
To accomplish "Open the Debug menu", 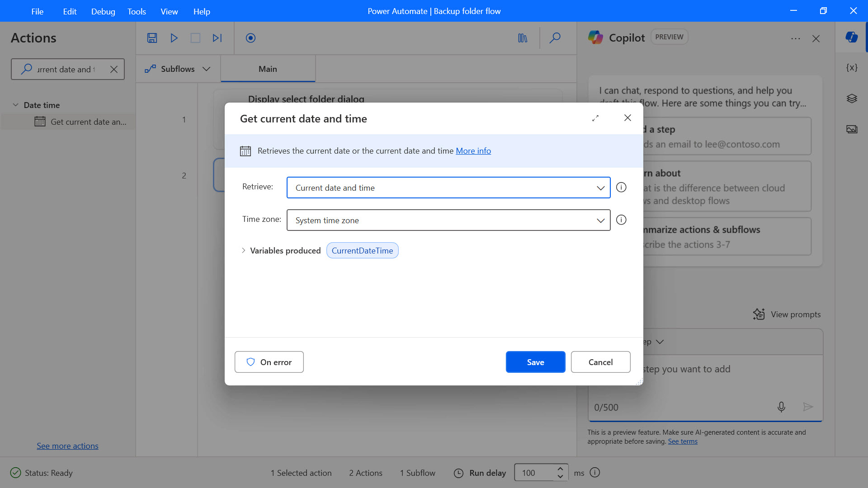I will (x=103, y=11).
